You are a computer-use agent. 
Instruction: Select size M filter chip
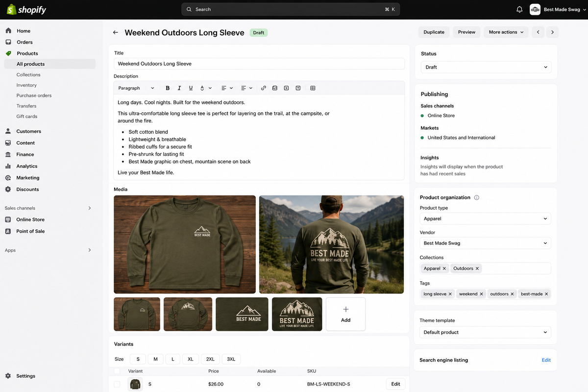point(155,359)
